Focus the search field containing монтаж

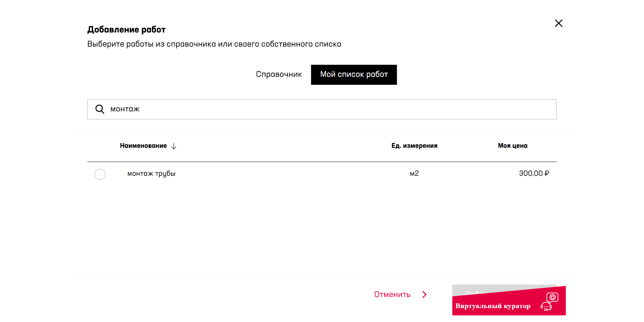[322, 109]
